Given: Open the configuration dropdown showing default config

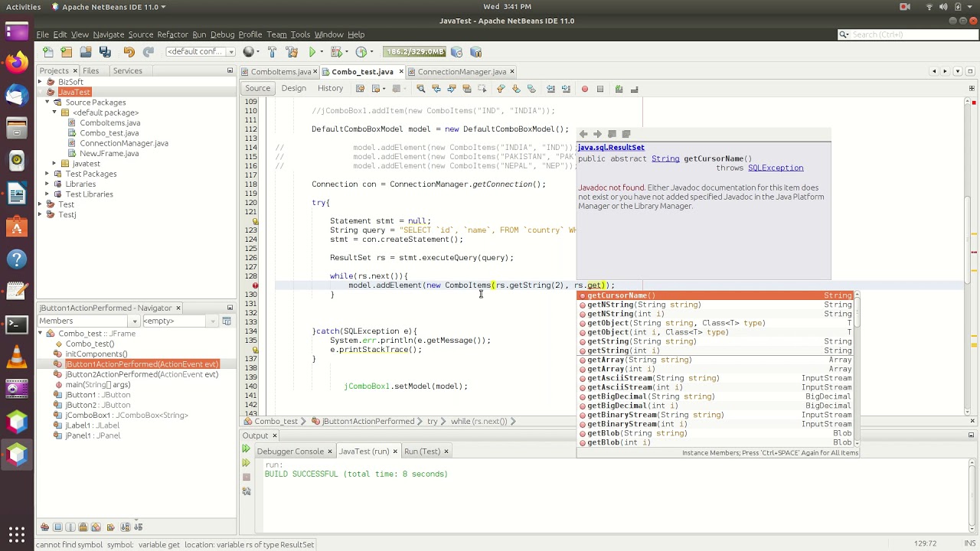Looking at the screenshot, I should click(201, 52).
